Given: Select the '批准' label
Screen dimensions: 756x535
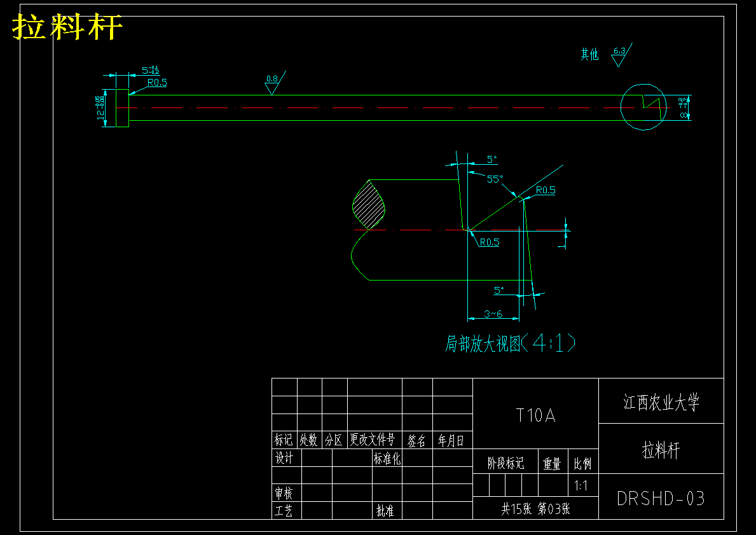Looking at the screenshot, I should (x=385, y=510).
